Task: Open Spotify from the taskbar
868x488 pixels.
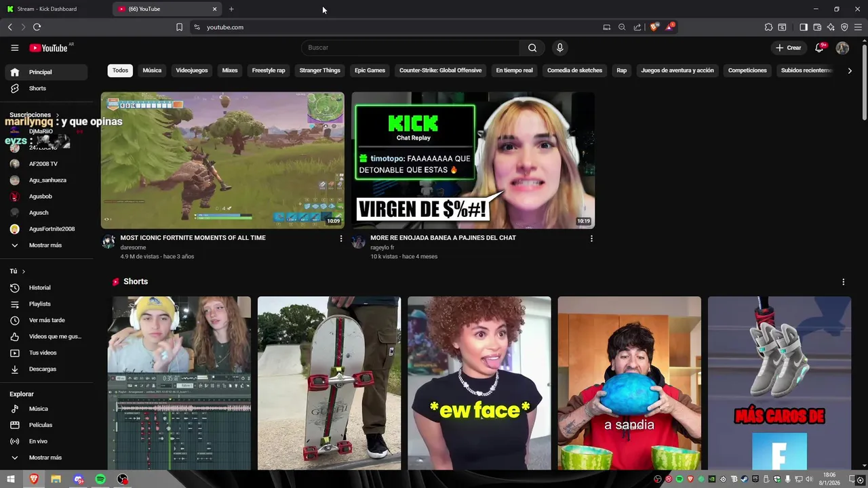Action: point(100,479)
